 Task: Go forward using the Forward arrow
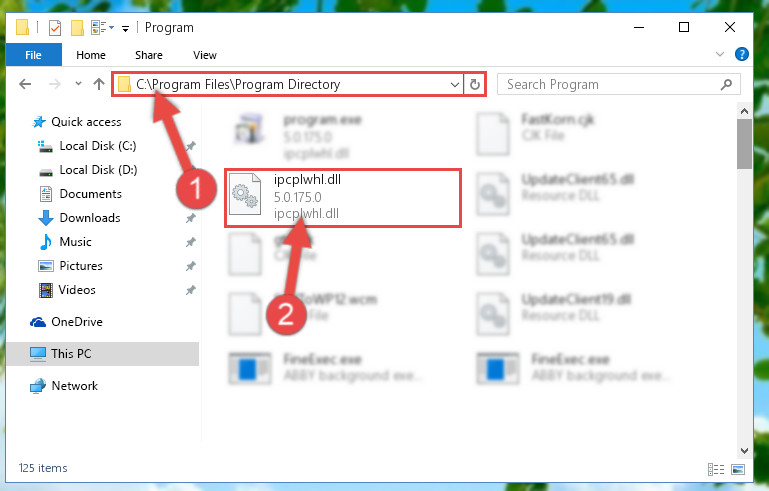[54, 84]
